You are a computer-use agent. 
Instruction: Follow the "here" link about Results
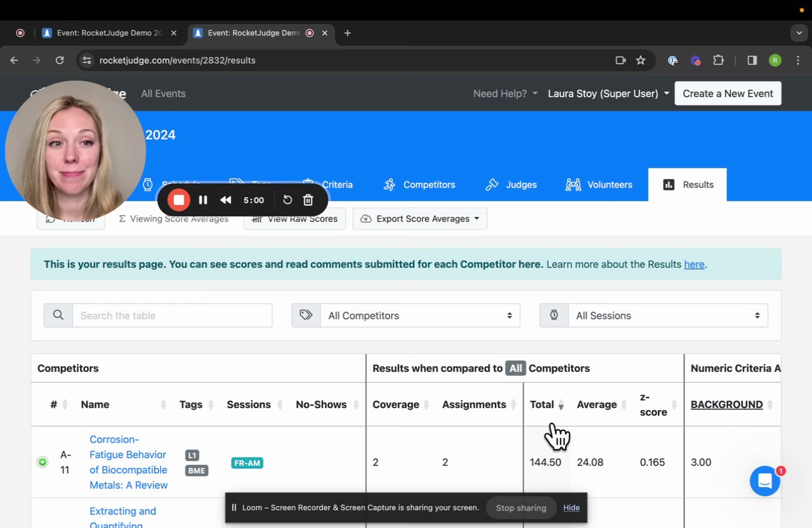pos(694,264)
